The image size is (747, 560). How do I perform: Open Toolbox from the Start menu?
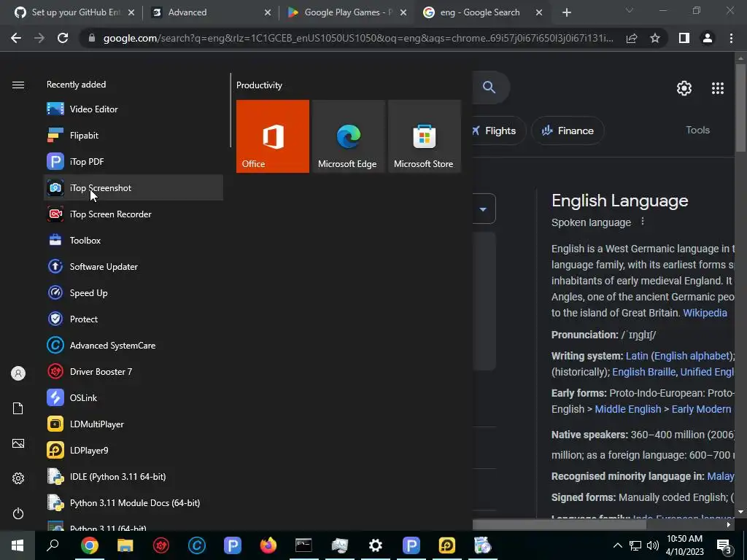(133, 240)
